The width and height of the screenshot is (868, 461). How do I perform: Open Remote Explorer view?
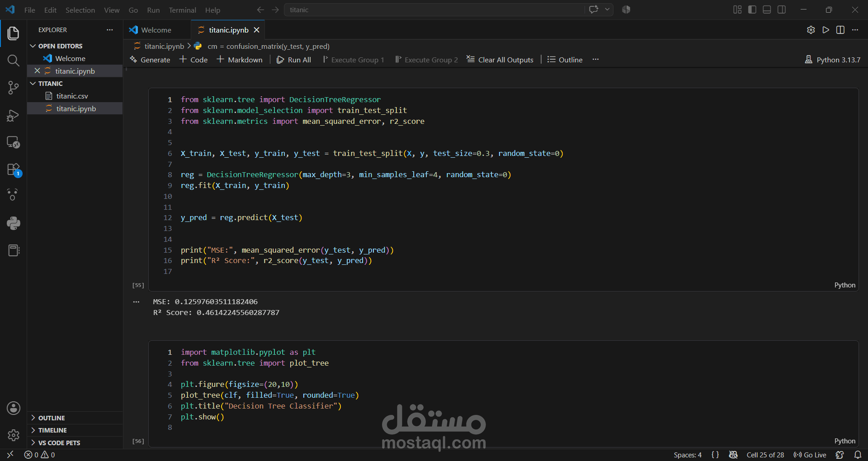(13, 142)
